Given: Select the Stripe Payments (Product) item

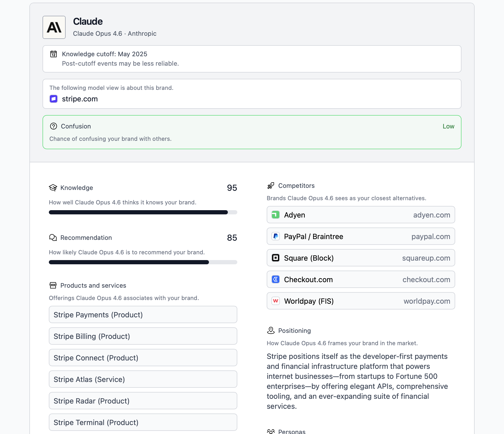Looking at the screenshot, I should click(143, 315).
